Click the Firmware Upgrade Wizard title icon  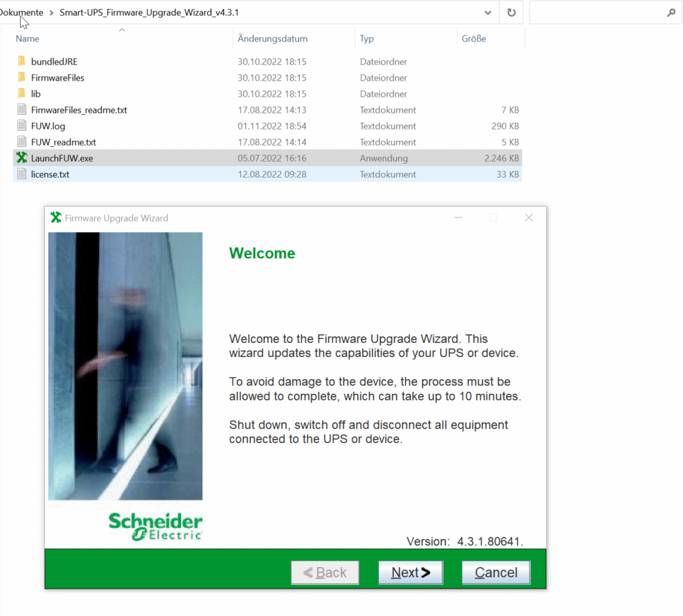click(x=56, y=218)
